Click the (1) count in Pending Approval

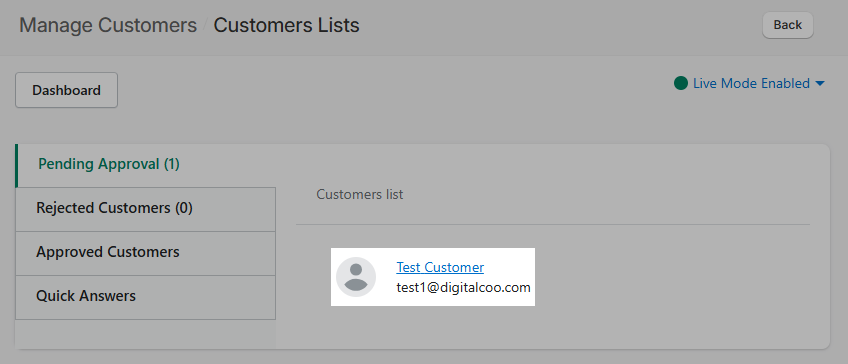pyautogui.click(x=171, y=164)
